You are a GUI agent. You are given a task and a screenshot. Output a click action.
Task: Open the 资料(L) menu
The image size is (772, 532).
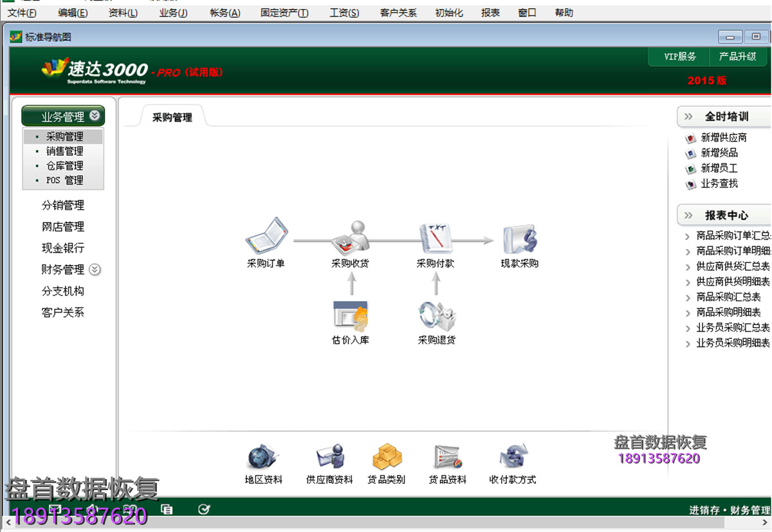pyautogui.click(x=123, y=13)
